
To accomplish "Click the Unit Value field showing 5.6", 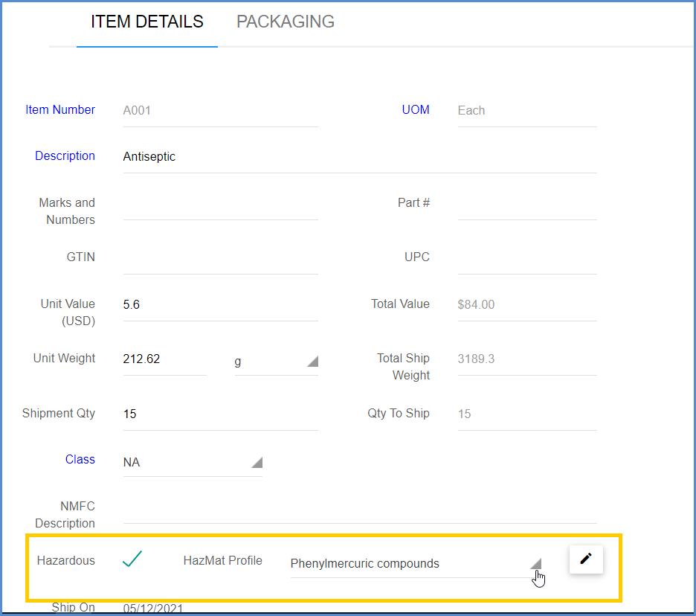I will coord(221,305).
